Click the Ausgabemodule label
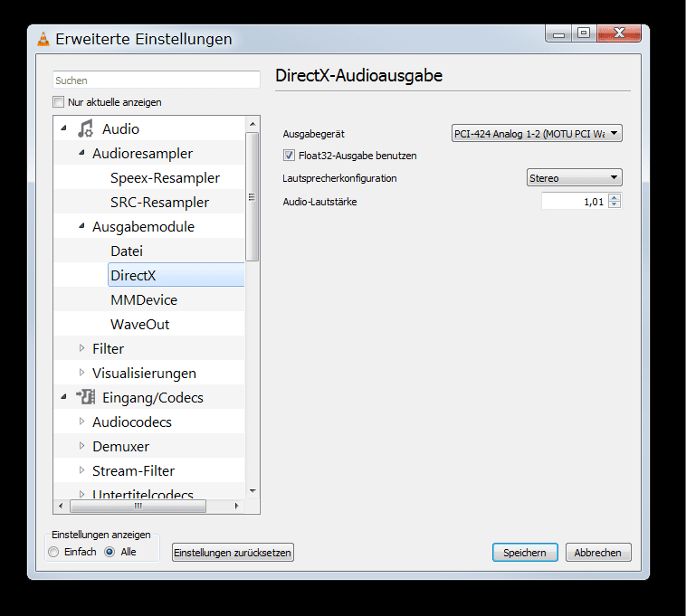This screenshot has height=616, width=686. [x=144, y=227]
